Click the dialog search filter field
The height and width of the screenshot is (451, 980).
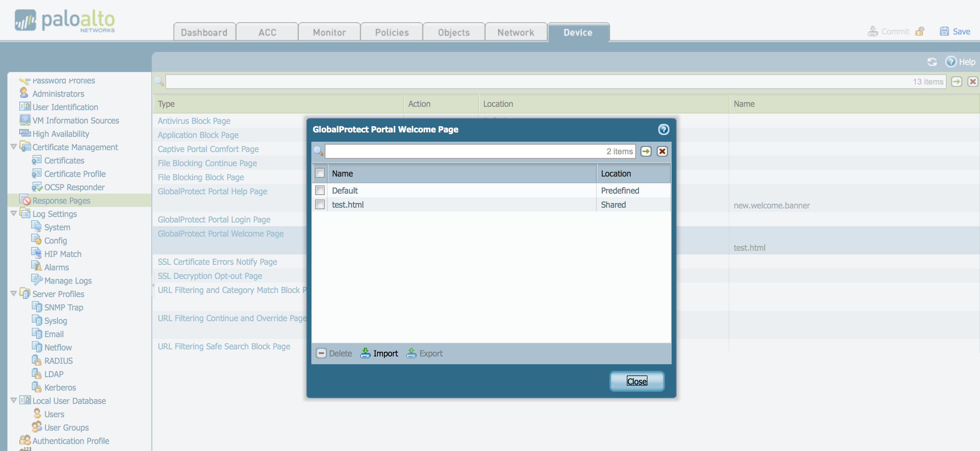pos(464,151)
